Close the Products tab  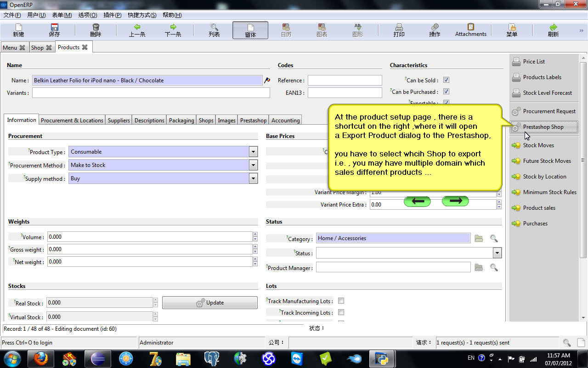click(85, 47)
